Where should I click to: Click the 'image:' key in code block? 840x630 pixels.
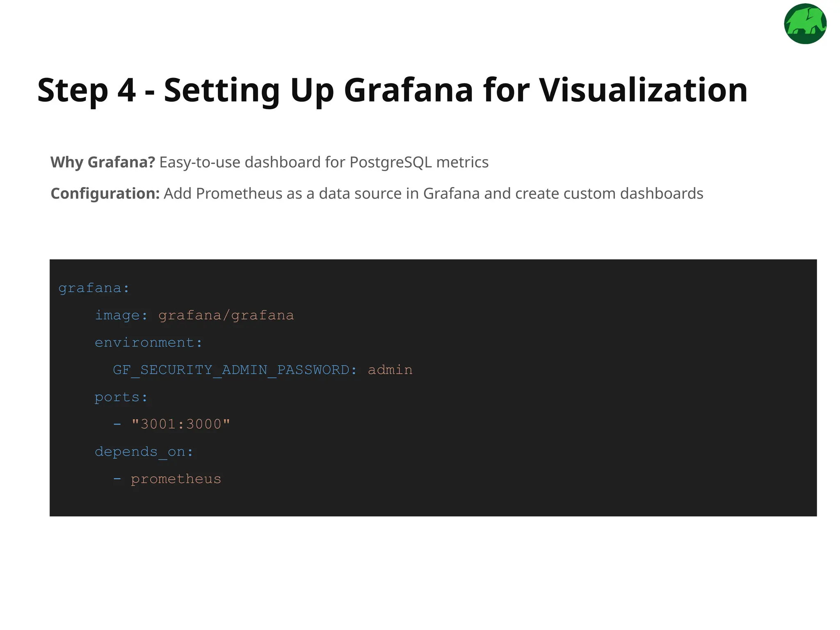(x=121, y=315)
